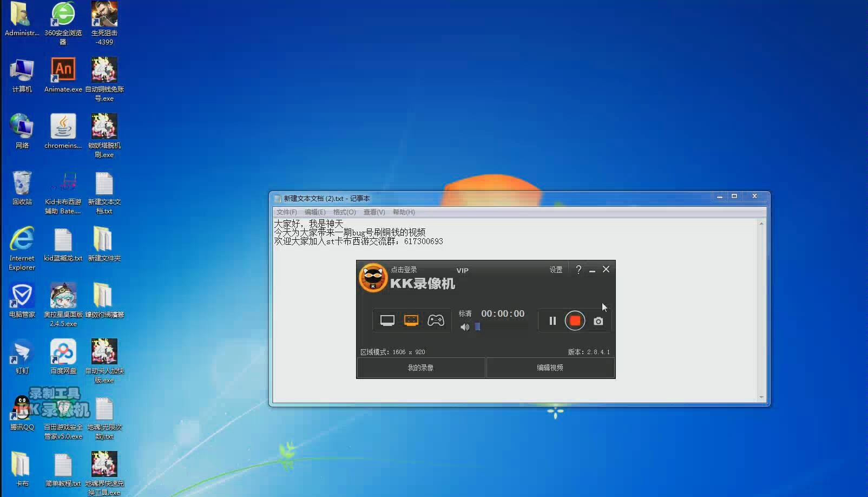The width and height of the screenshot is (868, 497).
Task: Select the Internet Explorer desktop icon
Action: 22,248
